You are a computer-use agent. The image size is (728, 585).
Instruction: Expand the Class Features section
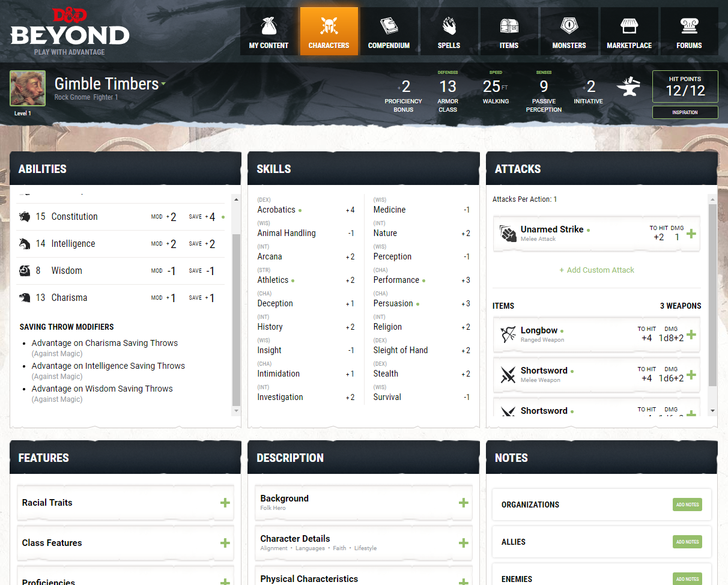pos(225,543)
